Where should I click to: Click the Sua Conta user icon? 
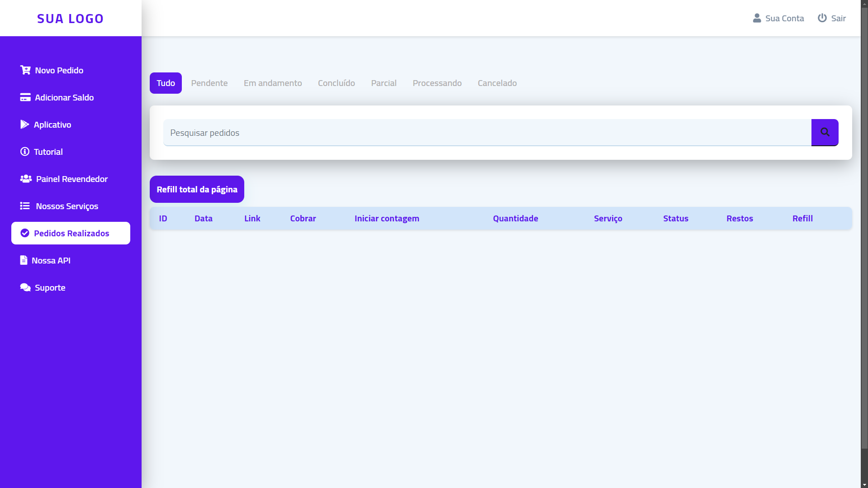point(756,18)
